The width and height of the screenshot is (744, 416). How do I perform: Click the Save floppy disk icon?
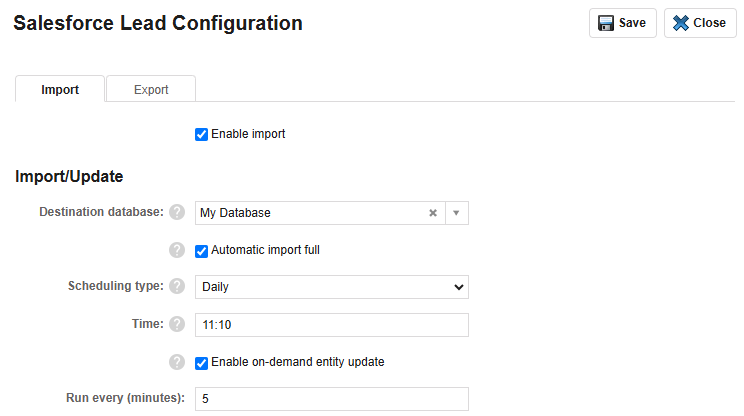[x=605, y=23]
